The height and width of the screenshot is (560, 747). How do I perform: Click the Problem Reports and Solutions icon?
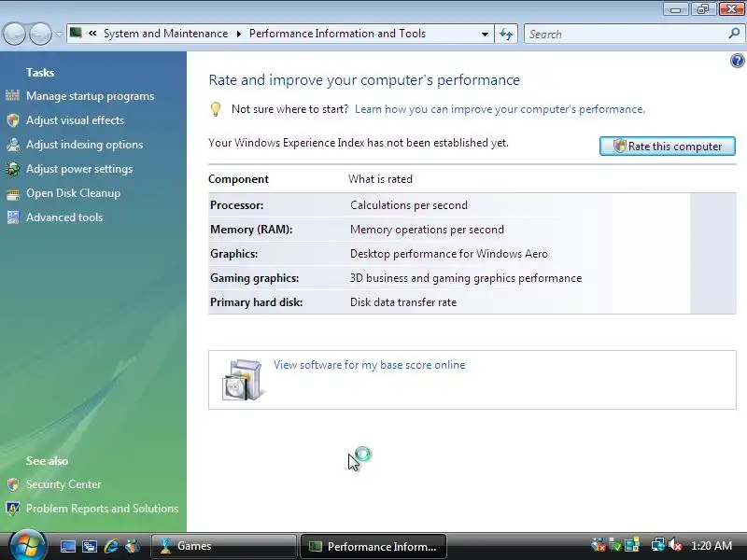[x=13, y=509]
